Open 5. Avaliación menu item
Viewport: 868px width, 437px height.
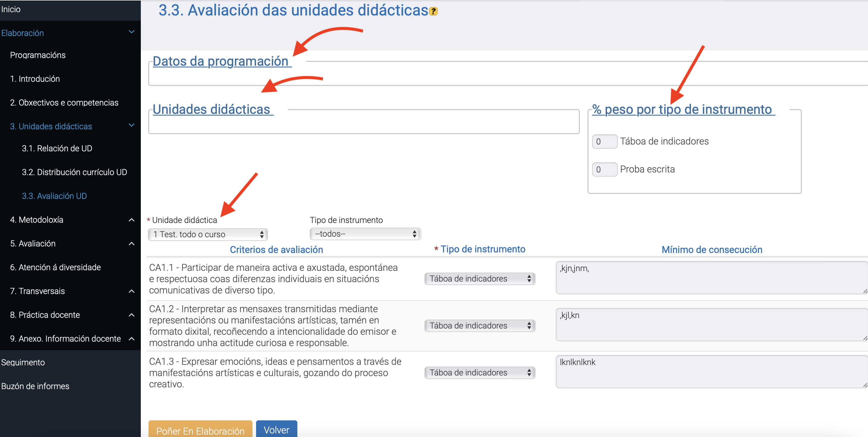click(33, 243)
